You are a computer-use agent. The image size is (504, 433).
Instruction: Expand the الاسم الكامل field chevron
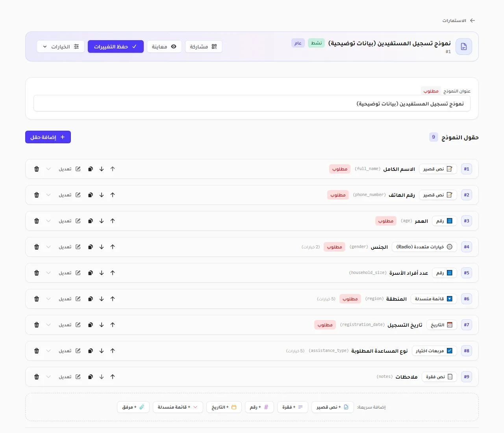[48, 169]
